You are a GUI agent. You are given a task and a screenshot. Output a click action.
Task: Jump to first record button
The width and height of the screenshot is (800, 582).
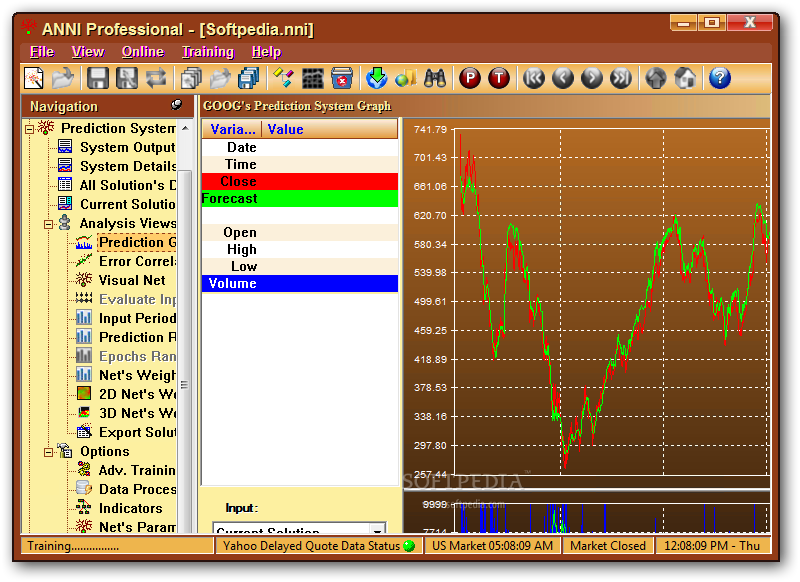click(x=534, y=79)
